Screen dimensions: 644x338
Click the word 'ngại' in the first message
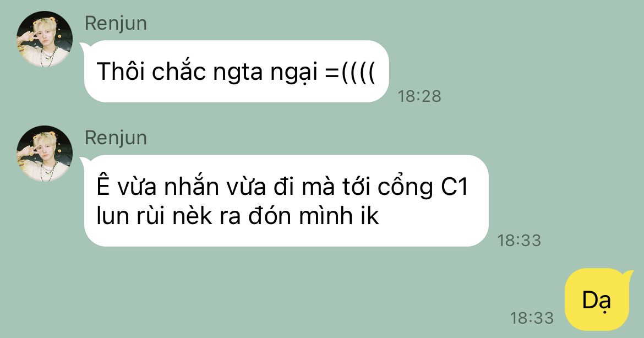click(294, 73)
